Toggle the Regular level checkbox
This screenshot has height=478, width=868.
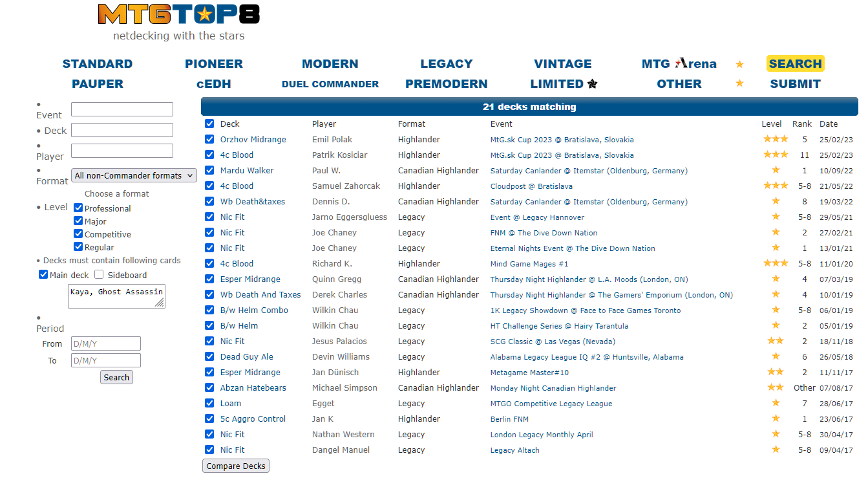(x=78, y=246)
